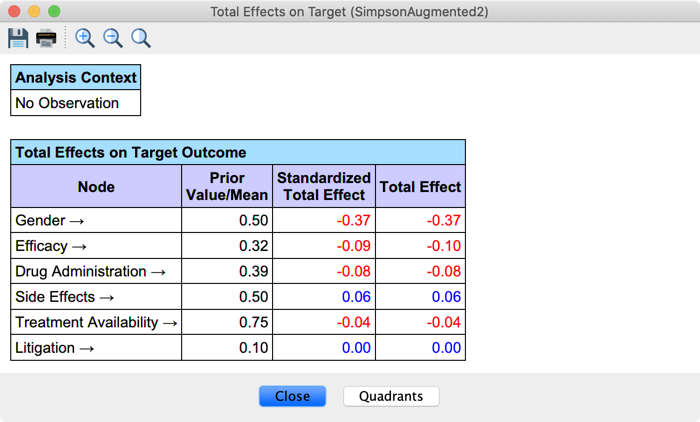The height and width of the screenshot is (422, 700).
Task: Click the Total Effect column header
Action: pyautogui.click(x=420, y=187)
